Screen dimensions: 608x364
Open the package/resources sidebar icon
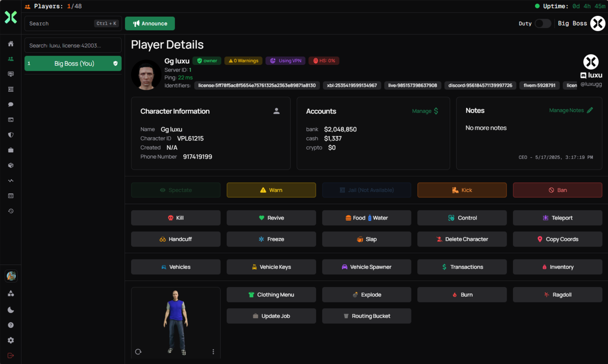11,165
